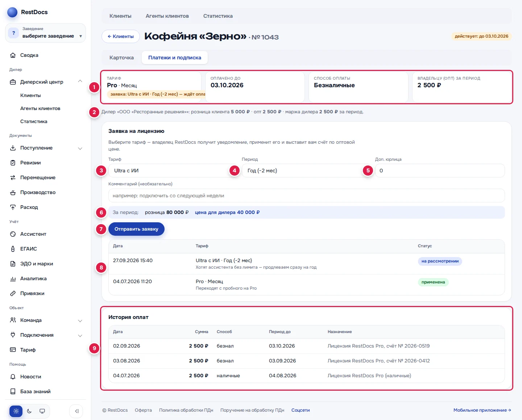The image size is (522, 420).
Task: Switch to the Карточка tab
Action: [121, 58]
